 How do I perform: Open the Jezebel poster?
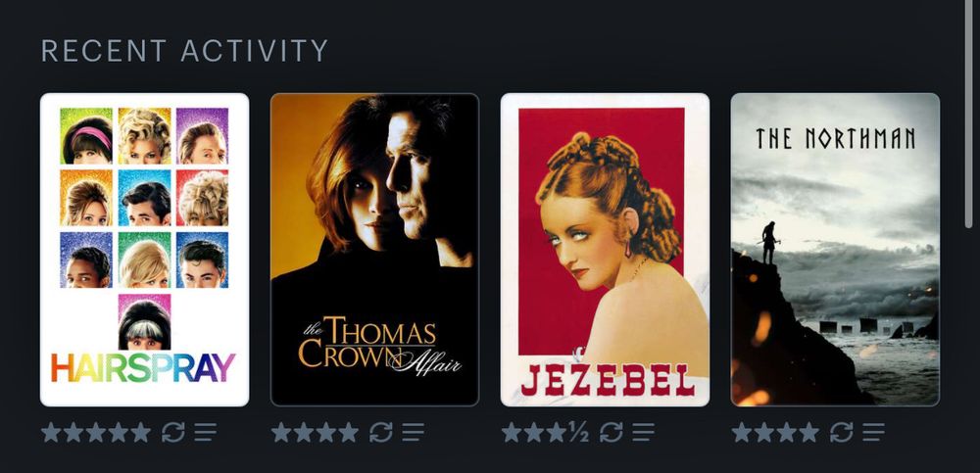605,250
